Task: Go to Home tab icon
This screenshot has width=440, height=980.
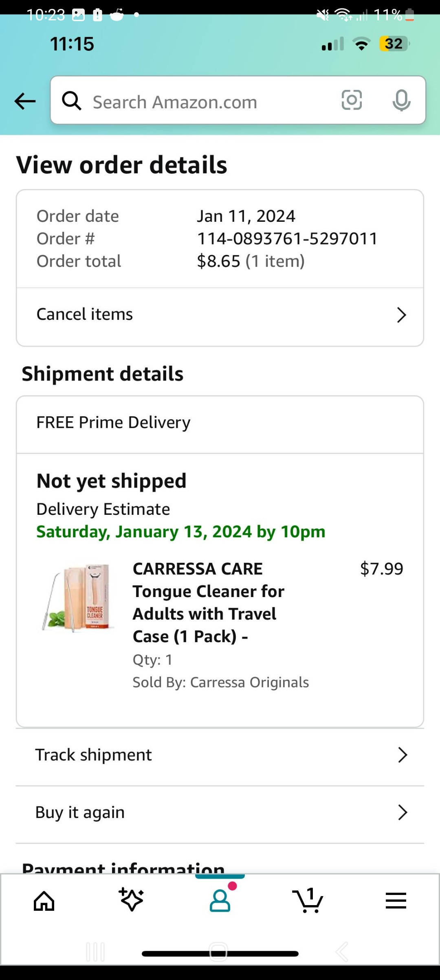Action: point(44,900)
